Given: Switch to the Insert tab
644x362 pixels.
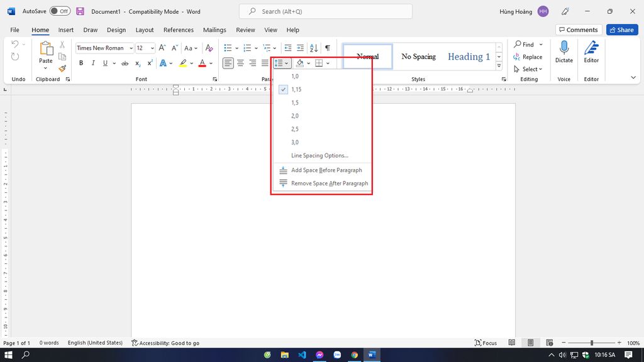Looking at the screenshot, I should [x=65, y=30].
